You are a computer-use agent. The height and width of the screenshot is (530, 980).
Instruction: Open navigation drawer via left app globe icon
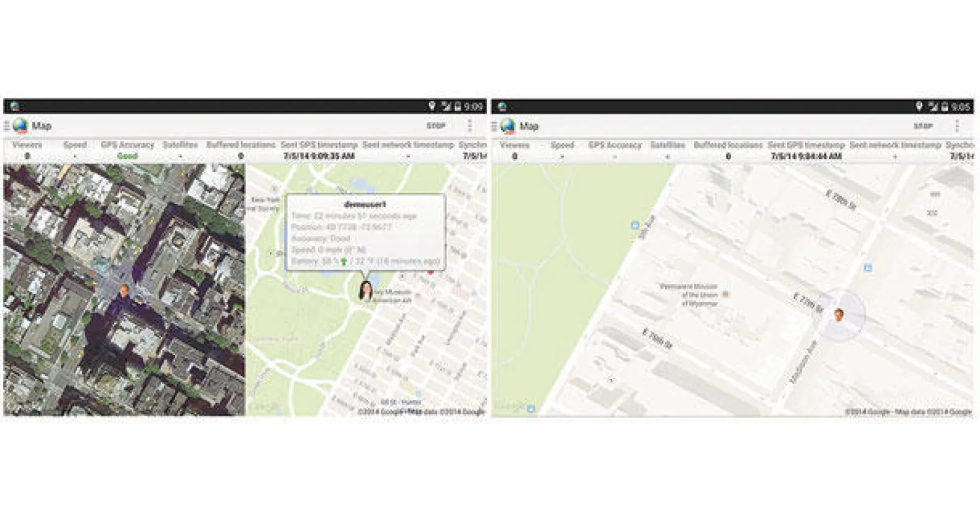pos(20,126)
